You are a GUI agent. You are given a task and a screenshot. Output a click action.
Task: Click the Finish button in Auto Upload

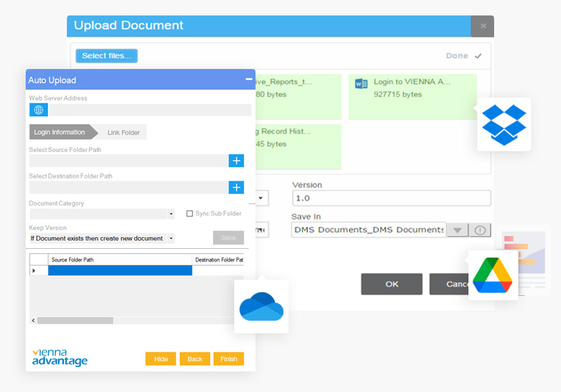tap(228, 359)
